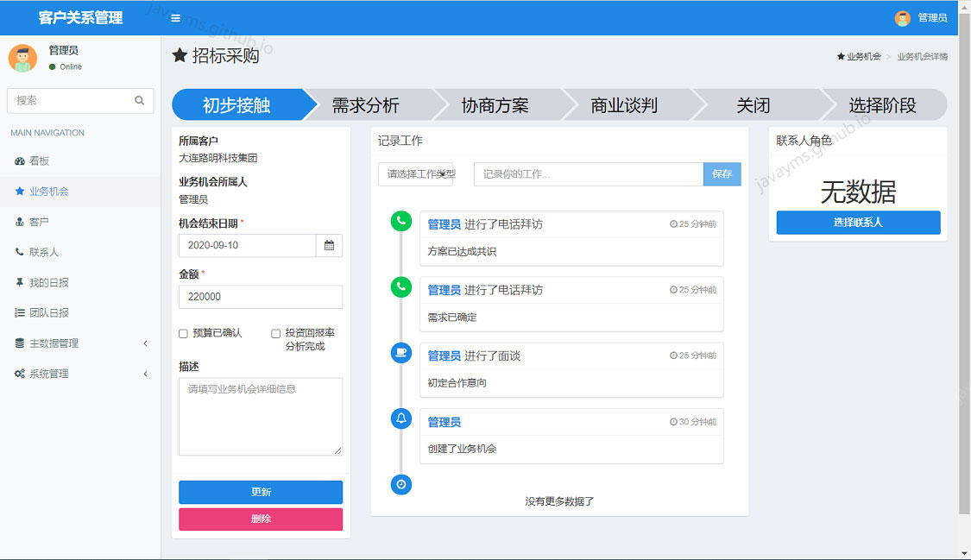Toggle sidebar with hamburger menu icon
The width and height of the screenshot is (971, 560).
click(176, 18)
